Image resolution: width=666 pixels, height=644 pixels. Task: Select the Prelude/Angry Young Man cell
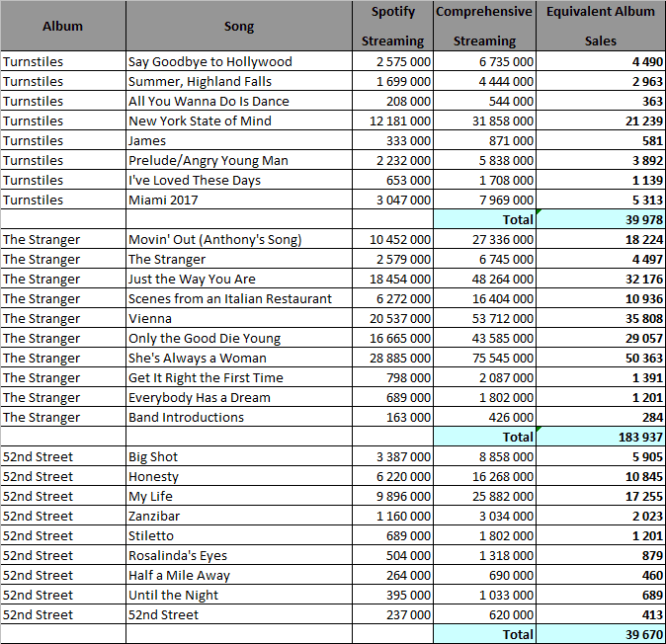(x=239, y=160)
